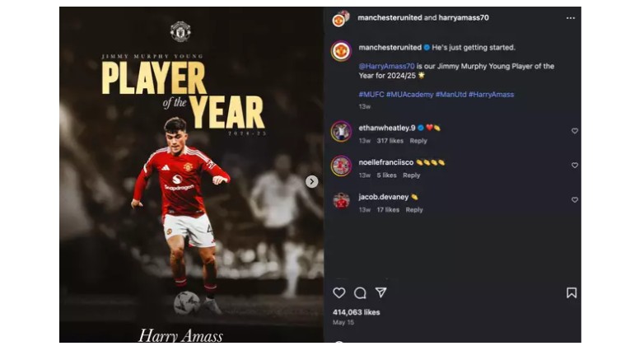Open the #HarryAmass hashtag

coord(491,95)
